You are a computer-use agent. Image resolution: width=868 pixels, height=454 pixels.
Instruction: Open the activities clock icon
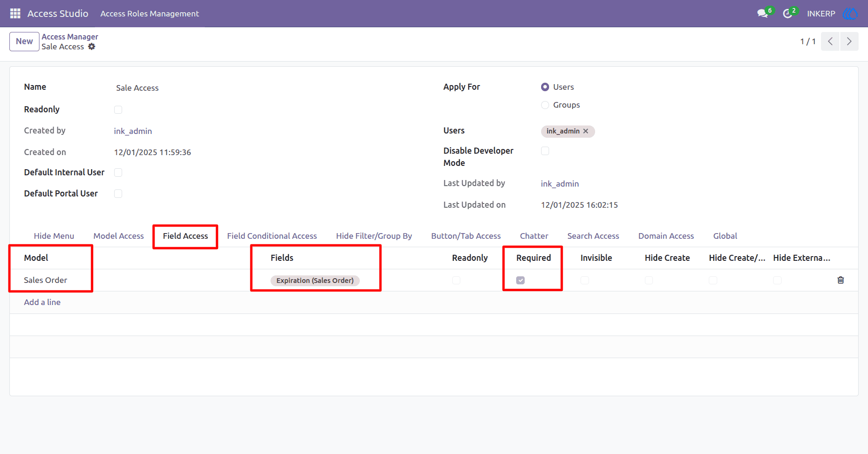(x=787, y=14)
